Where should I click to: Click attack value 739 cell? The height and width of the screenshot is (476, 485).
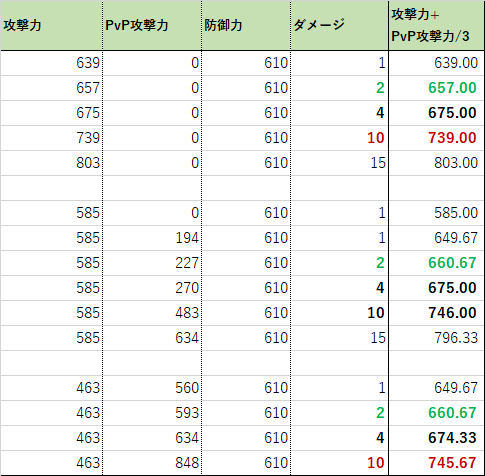(x=51, y=138)
